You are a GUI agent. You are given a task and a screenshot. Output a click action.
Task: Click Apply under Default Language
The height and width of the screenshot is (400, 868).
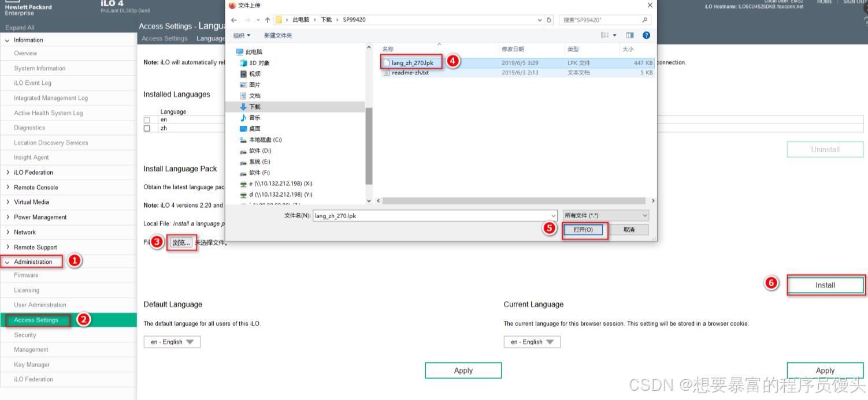463,371
